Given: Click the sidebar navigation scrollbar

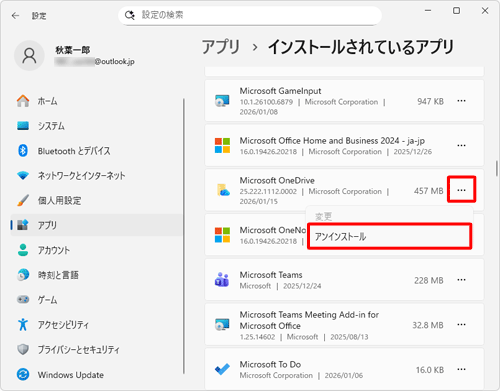Looking at the screenshot, I should (184, 236).
